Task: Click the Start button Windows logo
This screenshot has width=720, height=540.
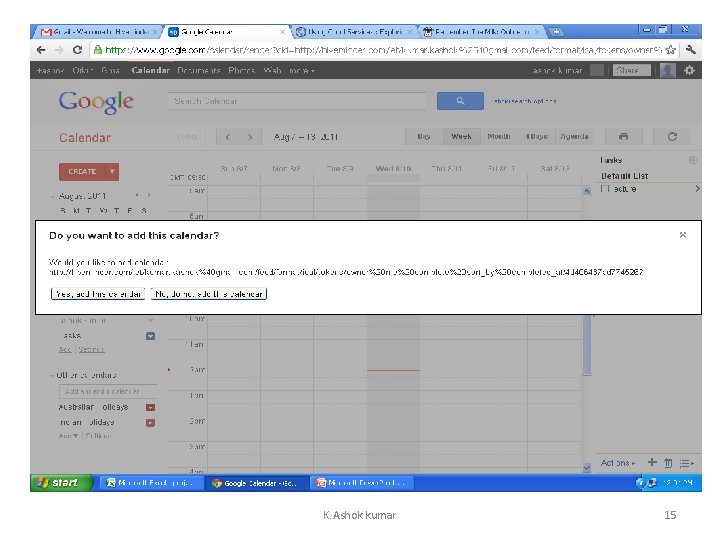Action: (x=43, y=483)
